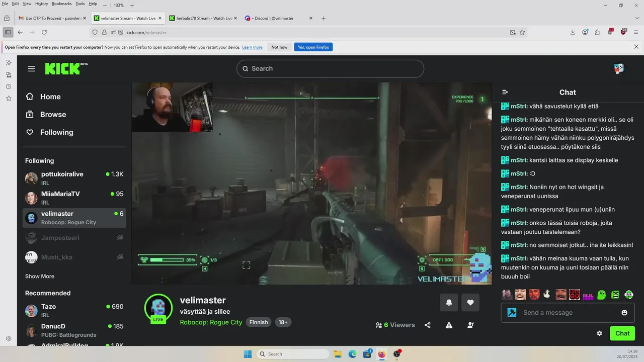
Task: Open the Kick hamburger menu
Action: tap(31, 69)
